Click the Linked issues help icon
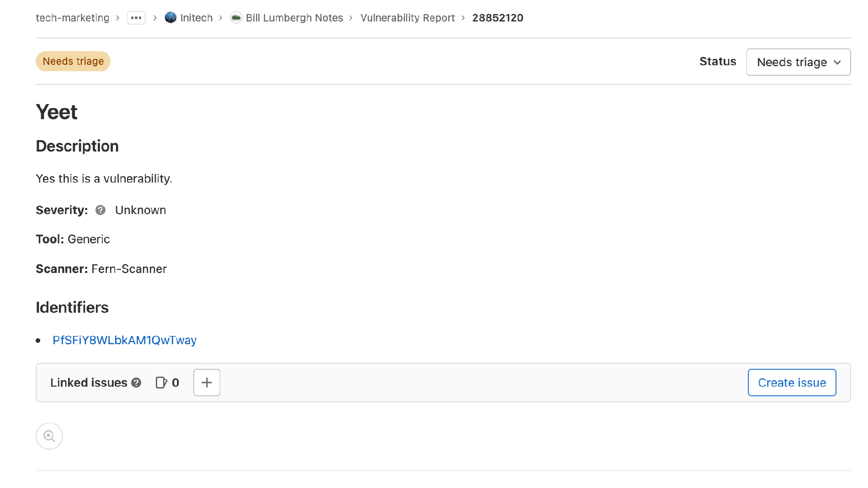The width and height of the screenshot is (868, 488). click(136, 383)
